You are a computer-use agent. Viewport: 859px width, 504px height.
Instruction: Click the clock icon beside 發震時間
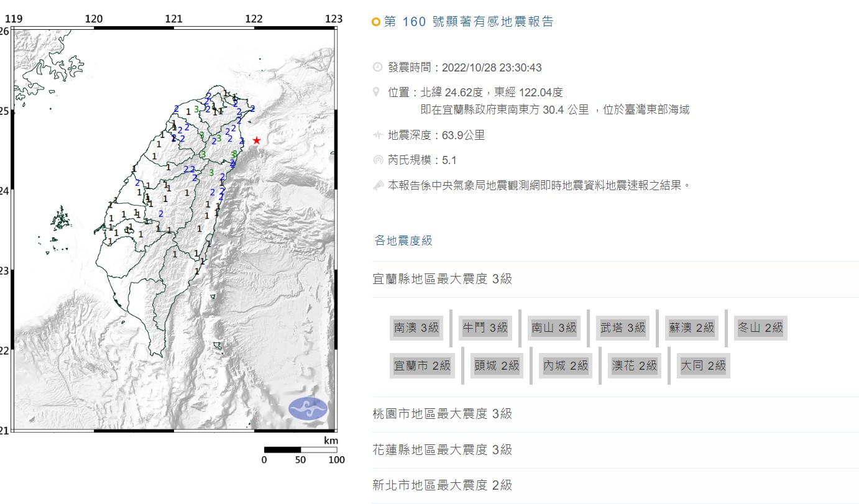coord(377,67)
